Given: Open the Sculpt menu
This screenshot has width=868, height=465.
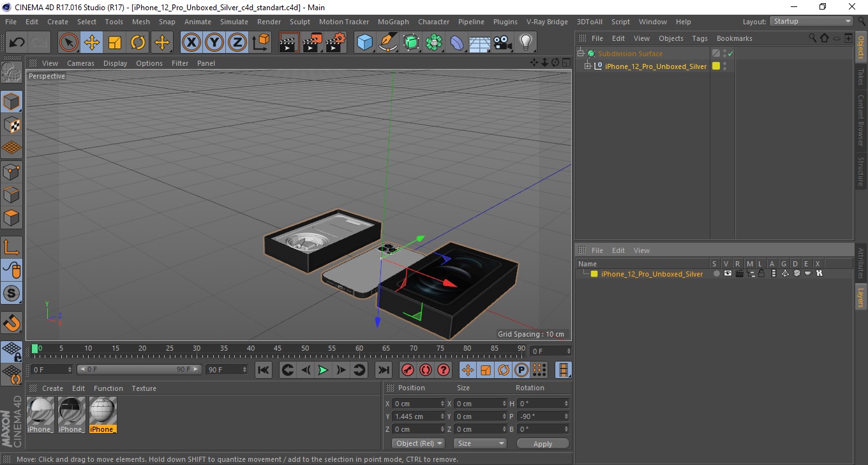Looking at the screenshot, I should [299, 22].
